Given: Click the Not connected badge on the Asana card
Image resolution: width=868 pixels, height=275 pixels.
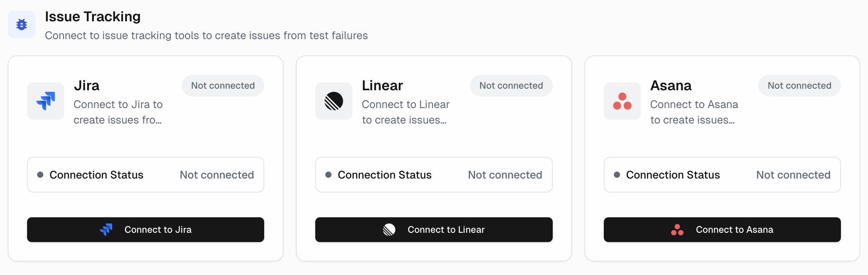Looking at the screenshot, I should pyautogui.click(x=799, y=86).
